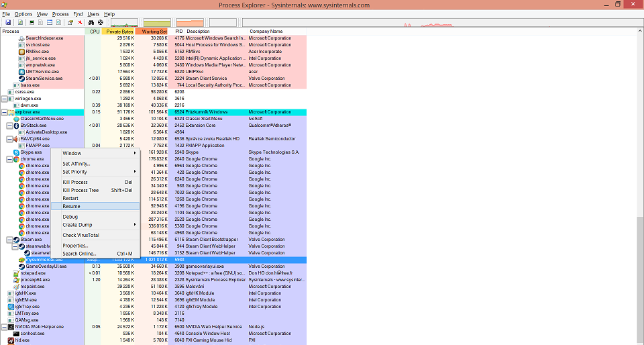Choose Search Online... in the context menu

[x=95, y=254]
